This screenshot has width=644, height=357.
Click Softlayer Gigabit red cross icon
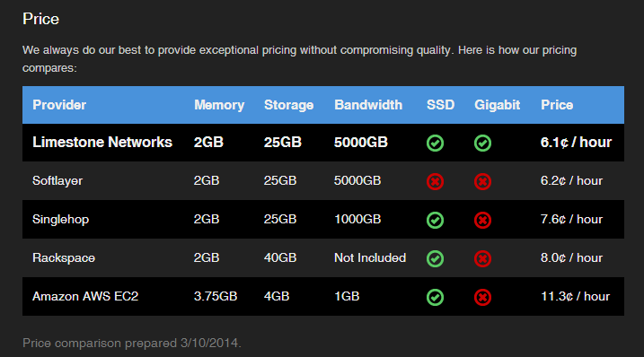pos(482,181)
